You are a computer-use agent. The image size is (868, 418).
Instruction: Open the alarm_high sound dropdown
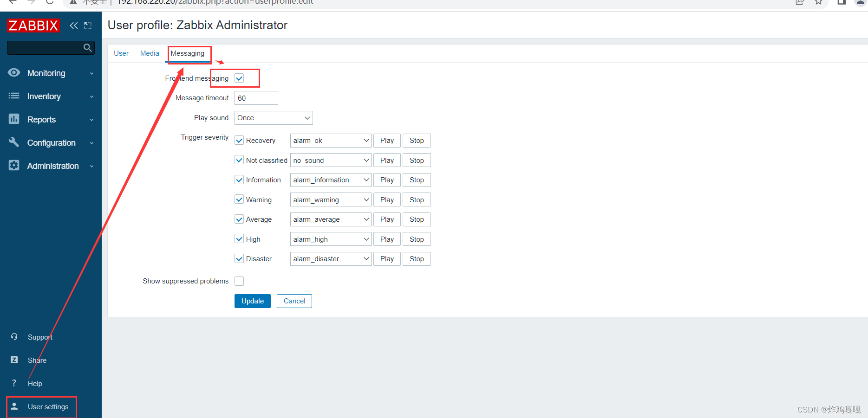coord(331,239)
